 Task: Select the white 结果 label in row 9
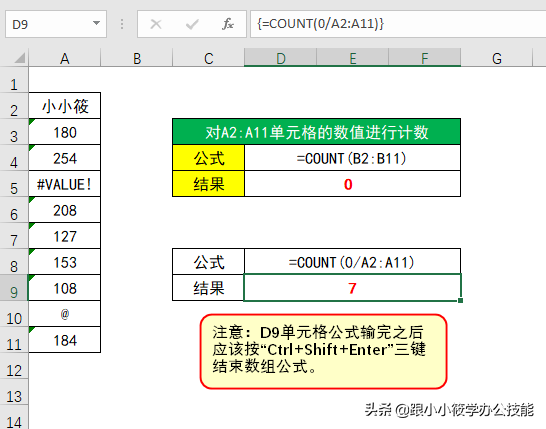tap(209, 288)
